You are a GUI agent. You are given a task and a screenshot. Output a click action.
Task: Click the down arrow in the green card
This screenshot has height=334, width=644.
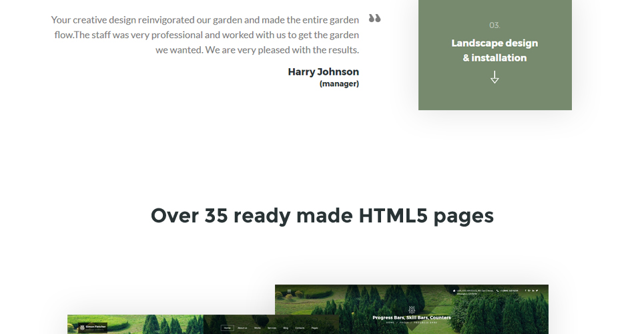point(495,77)
